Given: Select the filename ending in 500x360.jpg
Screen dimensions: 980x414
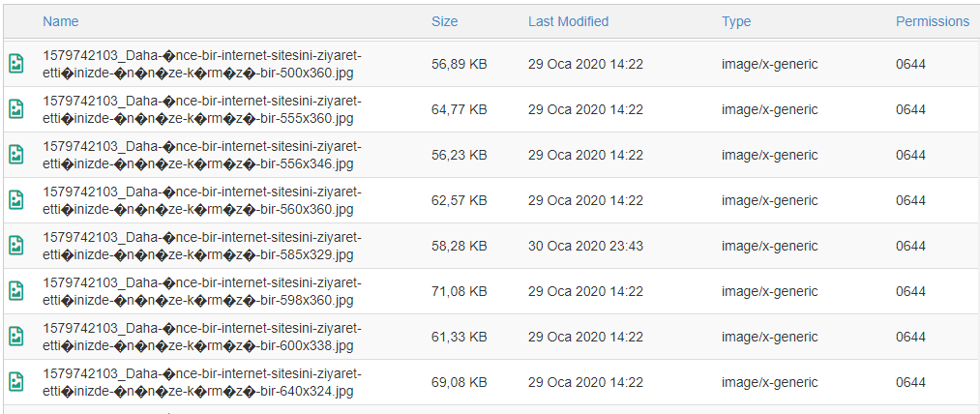Looking at the screenshot, I should pos(202,65).
